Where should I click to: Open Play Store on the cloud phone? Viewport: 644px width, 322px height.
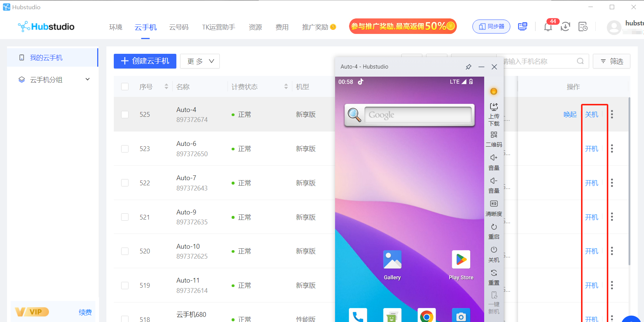coord(461,260)
